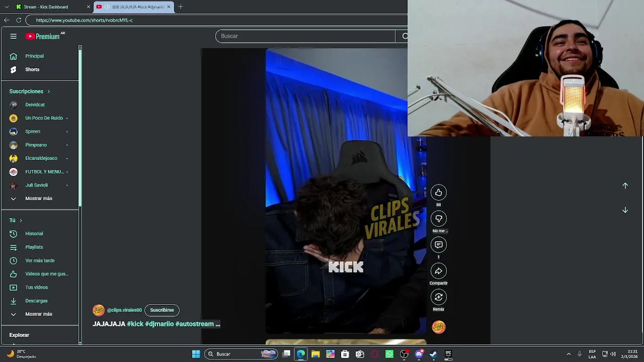Expand the Suscripciones section

tap(30, 92)
